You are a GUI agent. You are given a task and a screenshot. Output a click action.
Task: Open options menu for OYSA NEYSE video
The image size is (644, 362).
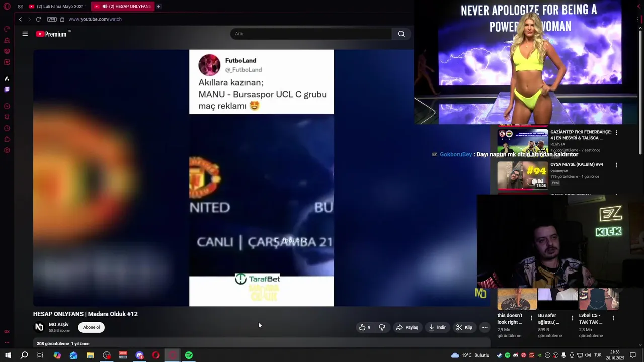[x=616, y=165]
